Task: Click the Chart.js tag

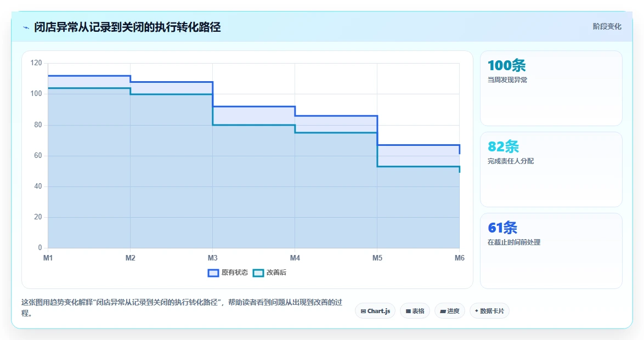Action: click(x=375, y=311)
